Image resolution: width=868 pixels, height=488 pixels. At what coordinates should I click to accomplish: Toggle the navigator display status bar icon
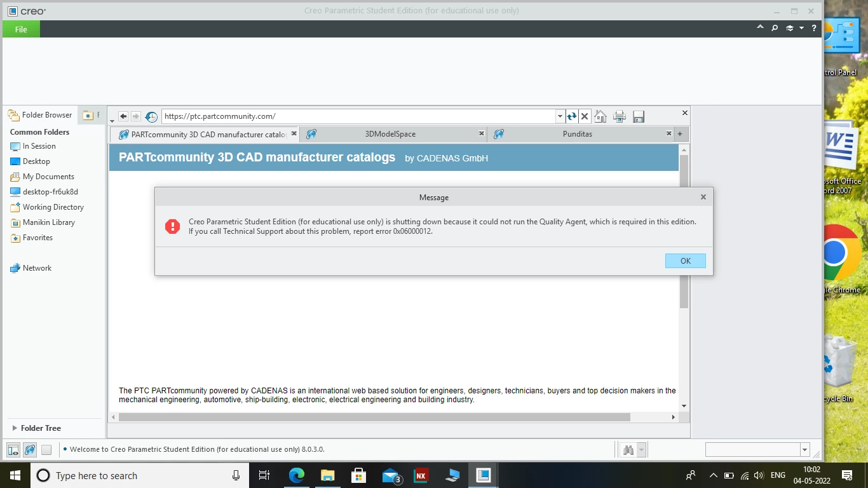point(13,450)
